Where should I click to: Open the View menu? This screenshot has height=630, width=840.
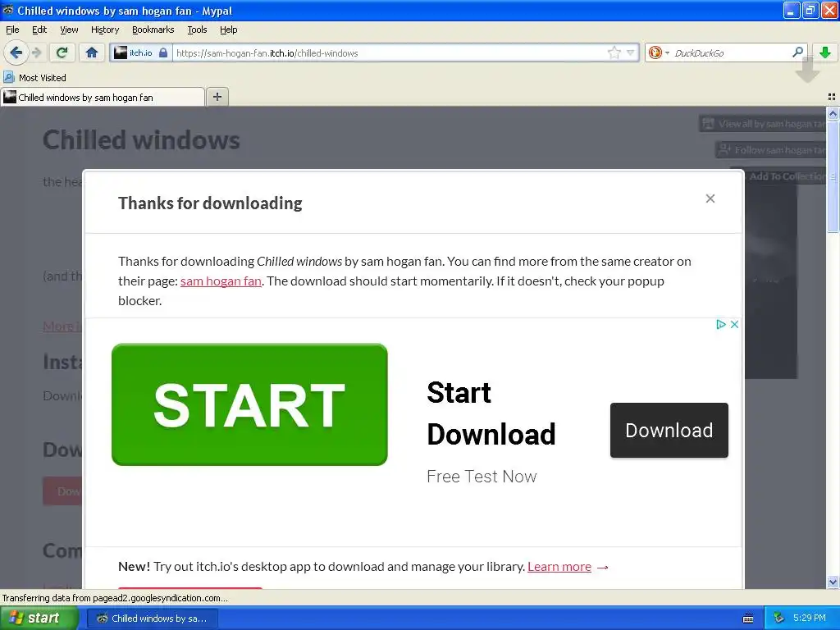pos(69,30)
